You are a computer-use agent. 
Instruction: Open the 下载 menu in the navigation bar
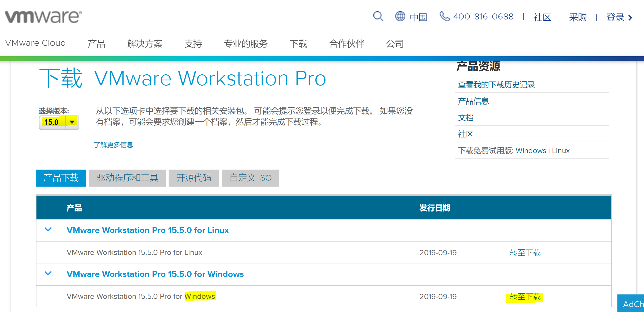[299, 43]
